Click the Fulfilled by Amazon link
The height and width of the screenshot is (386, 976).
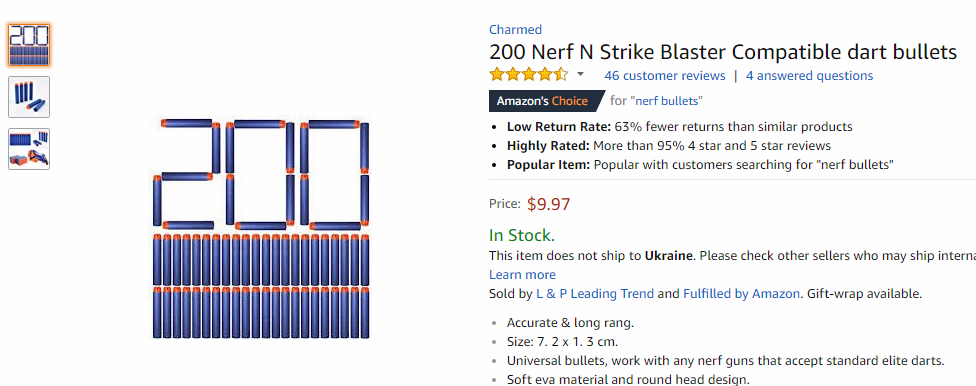[x=741, y=293]
